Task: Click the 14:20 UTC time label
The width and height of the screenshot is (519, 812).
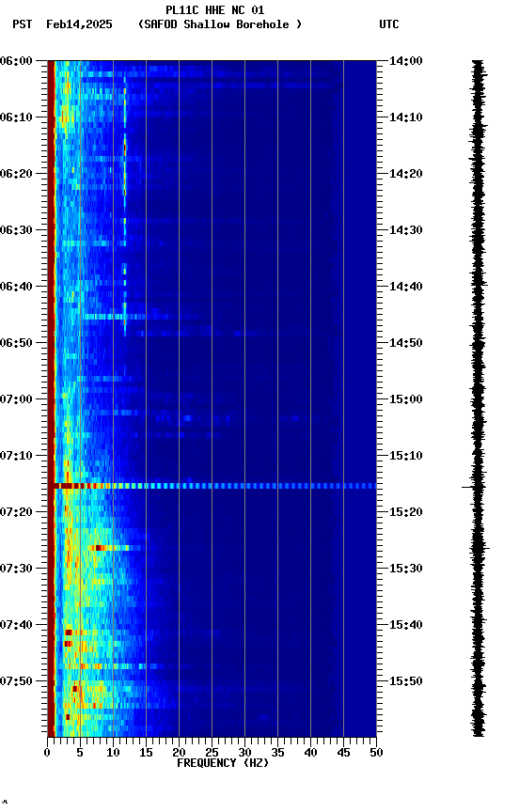Action: [x=406, y=174]
